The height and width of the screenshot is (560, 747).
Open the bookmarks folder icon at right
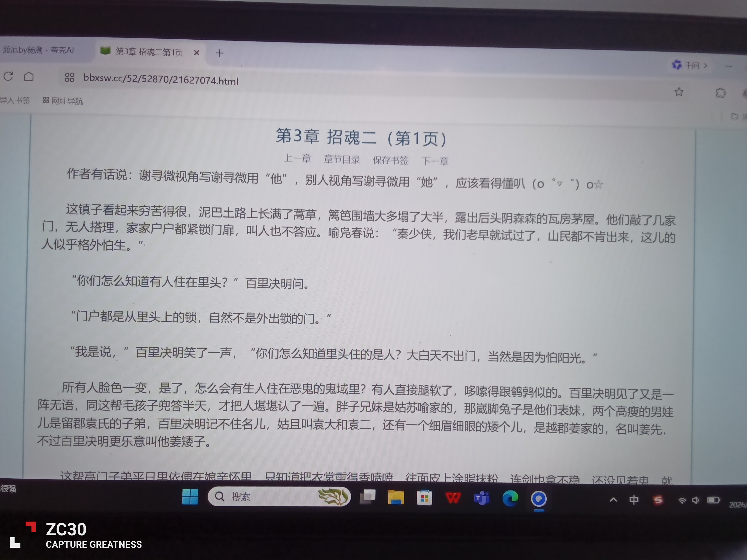(x=734, y=116)
